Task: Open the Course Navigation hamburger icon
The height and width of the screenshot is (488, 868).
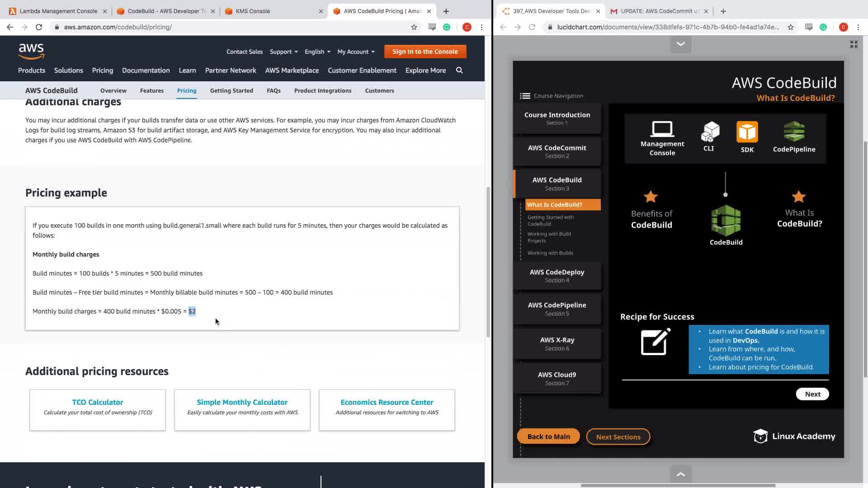Action: pyautogui.click(x=525, y=96)
